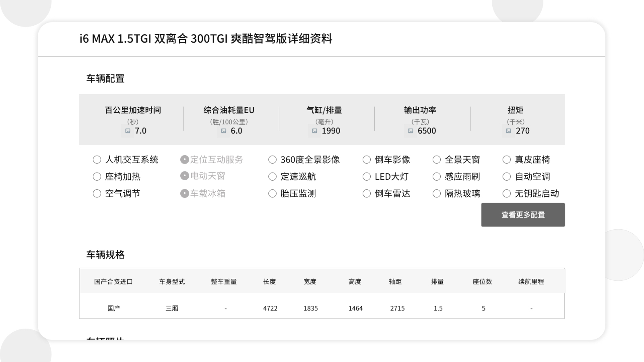The image size is (644, 362).
Task: Click the 扭矩 label
Action: coord(515,110)
